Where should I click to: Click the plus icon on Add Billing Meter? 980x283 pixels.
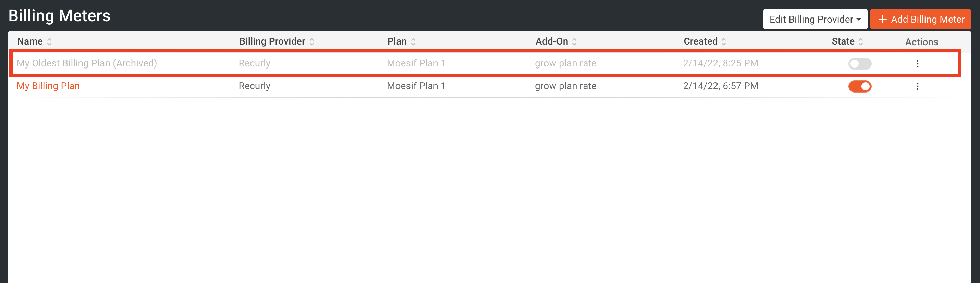point(883,19)
